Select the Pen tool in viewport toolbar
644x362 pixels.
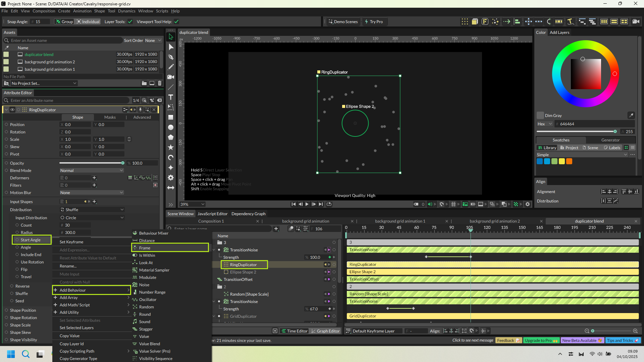coord(171,57)
